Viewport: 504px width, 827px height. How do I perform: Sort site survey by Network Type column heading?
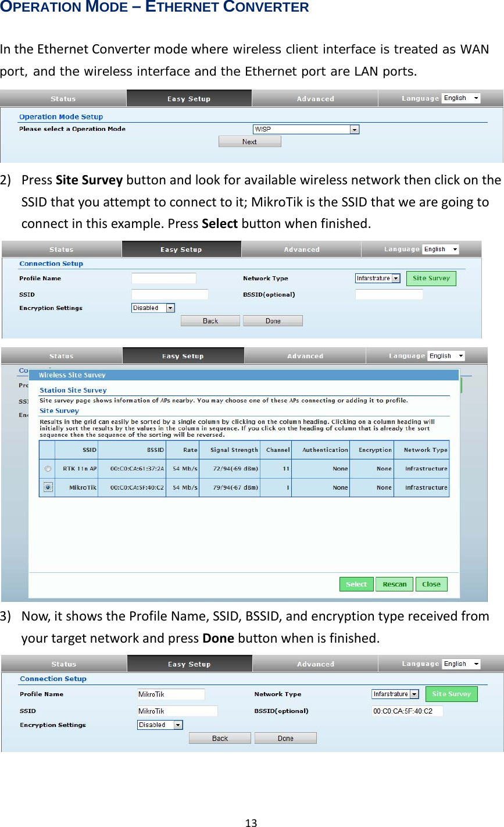click(421, 450)
